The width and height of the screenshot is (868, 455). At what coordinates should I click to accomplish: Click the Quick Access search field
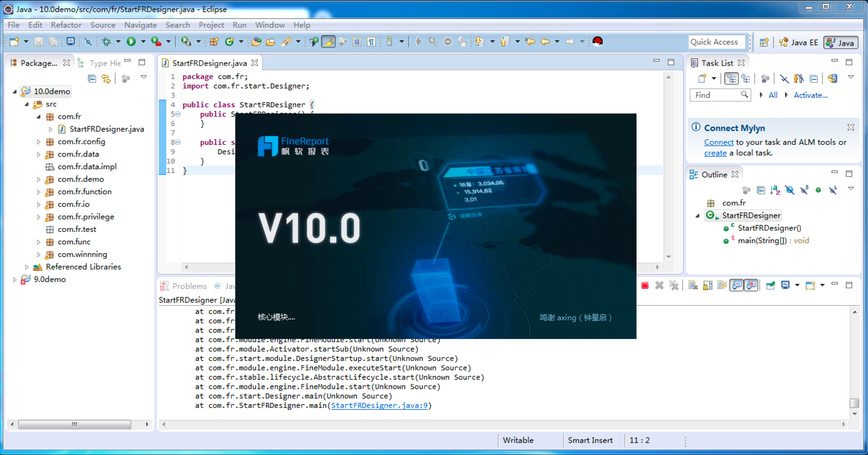tap(716, 42)
